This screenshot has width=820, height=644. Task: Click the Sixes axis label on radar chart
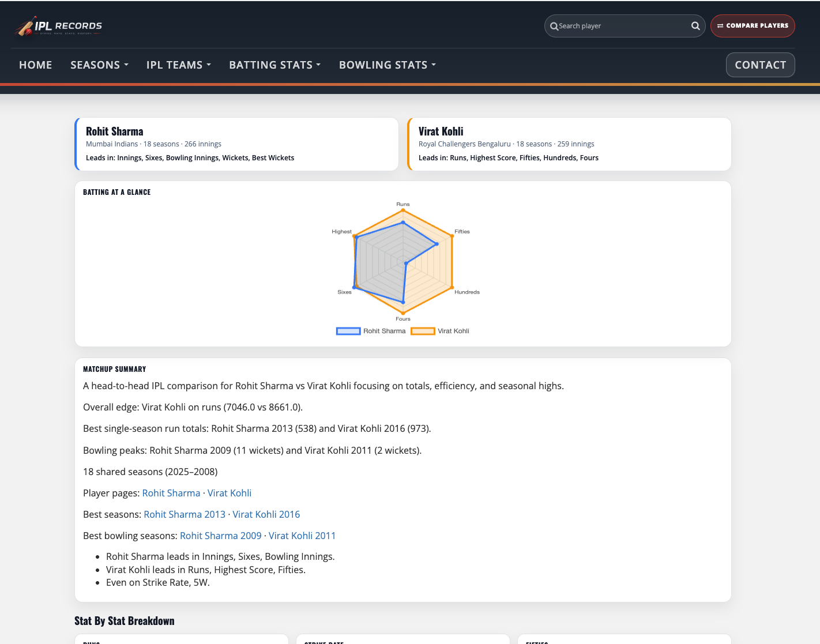click(x=344, y=292)
